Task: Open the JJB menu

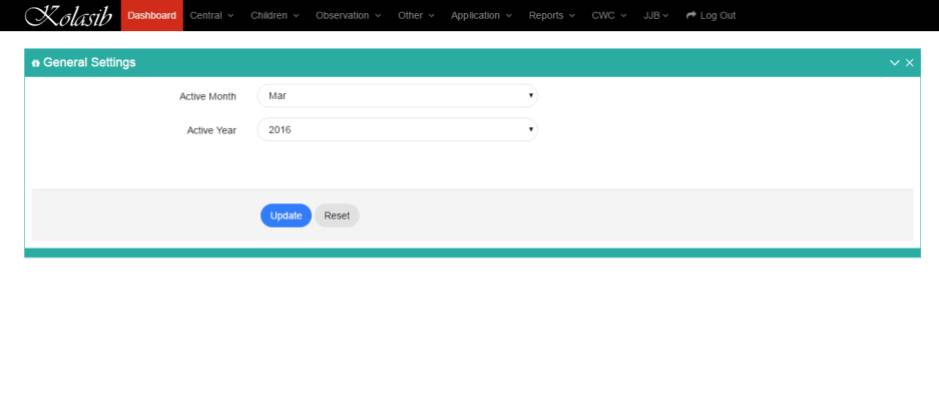Action: coord(656,16)
